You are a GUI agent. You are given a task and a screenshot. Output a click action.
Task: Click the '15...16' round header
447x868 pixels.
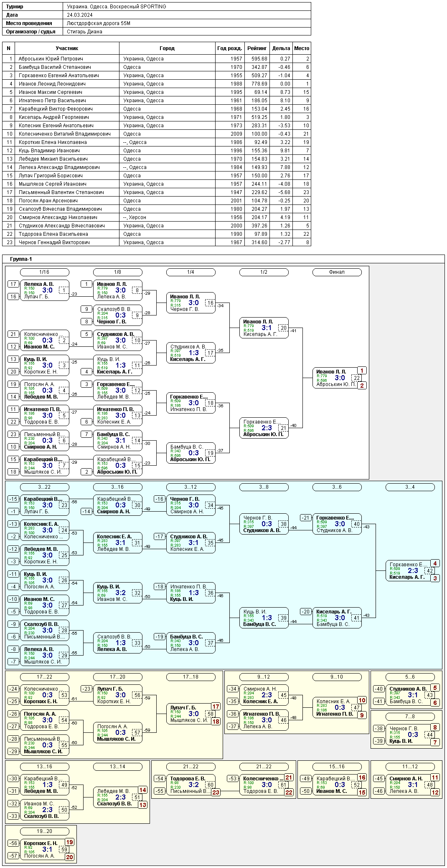pyautogui.click(x=337, y=767)
